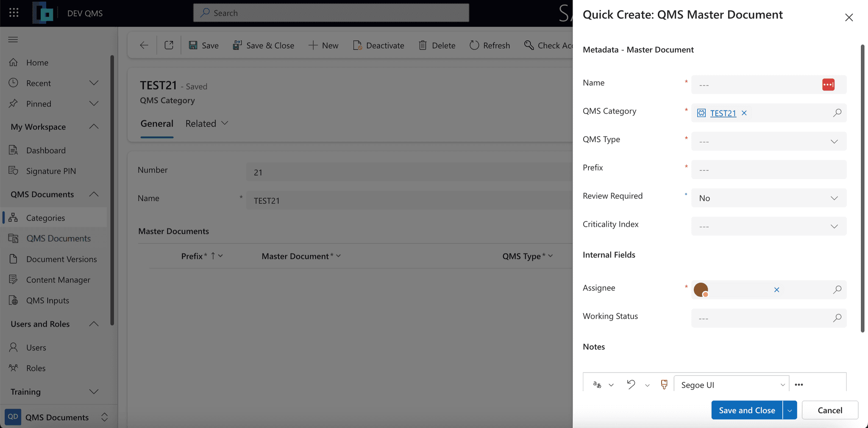The height and width of the screenshot is (428, 868).
Task: Delete the current record
Action: [x=437, y=45]
